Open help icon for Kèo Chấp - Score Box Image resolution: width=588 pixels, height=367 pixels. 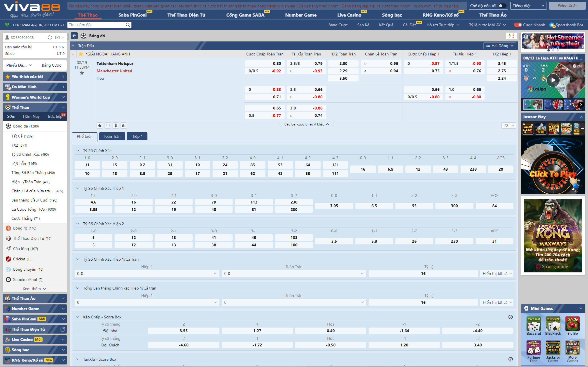point(511,317)
